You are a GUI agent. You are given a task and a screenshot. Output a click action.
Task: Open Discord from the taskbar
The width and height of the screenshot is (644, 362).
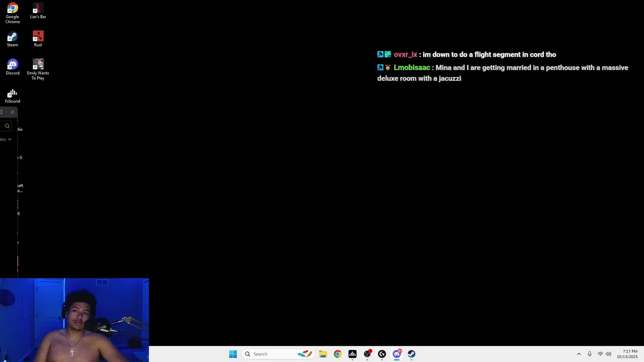click(397, 354)
